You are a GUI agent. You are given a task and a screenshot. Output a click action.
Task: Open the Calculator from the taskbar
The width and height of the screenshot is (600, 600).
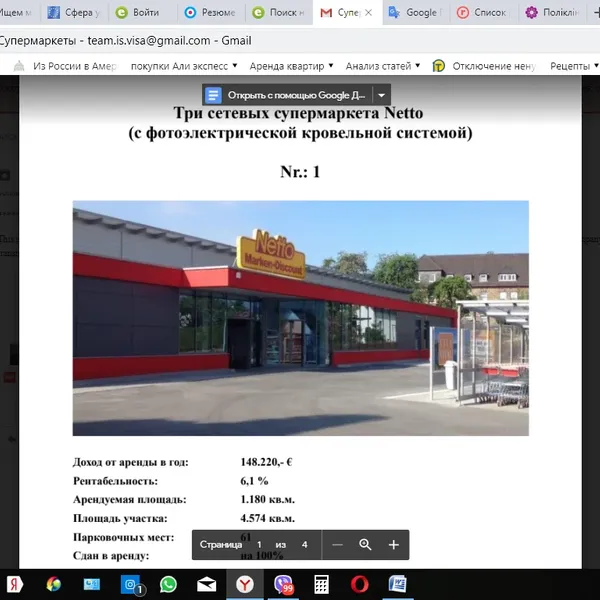click(x=321, y=584)
